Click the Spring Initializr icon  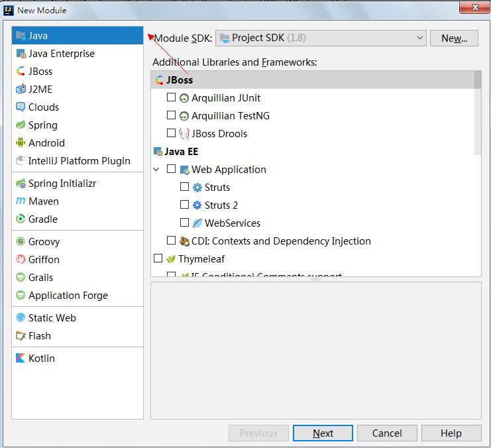(x=21, y=184)
